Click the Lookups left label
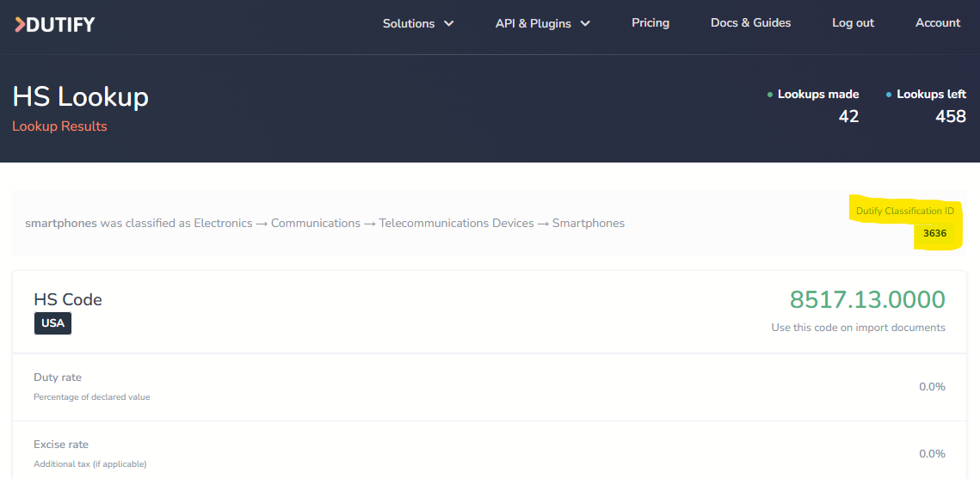 point(931,95)
